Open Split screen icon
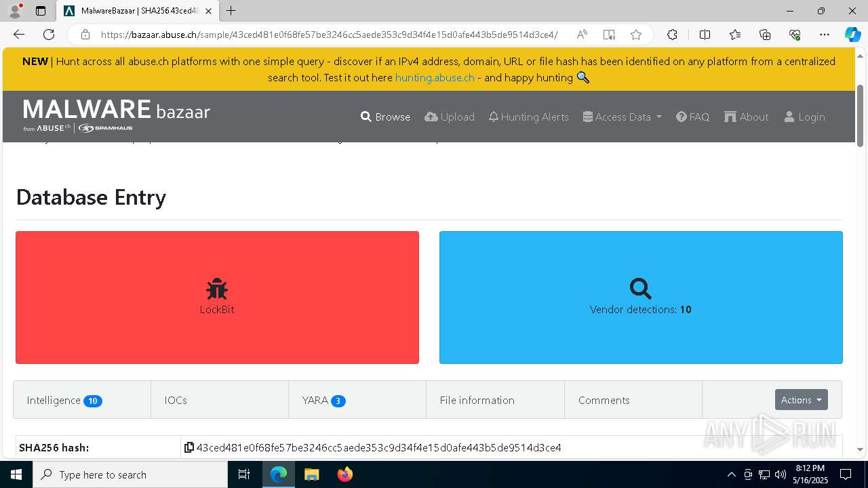 point(705,35)
